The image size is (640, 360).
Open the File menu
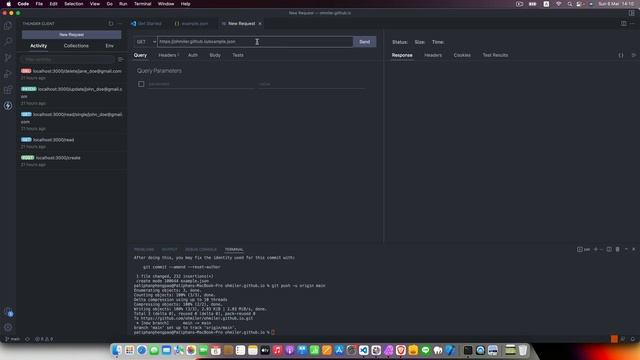click(x=39, y=4)
